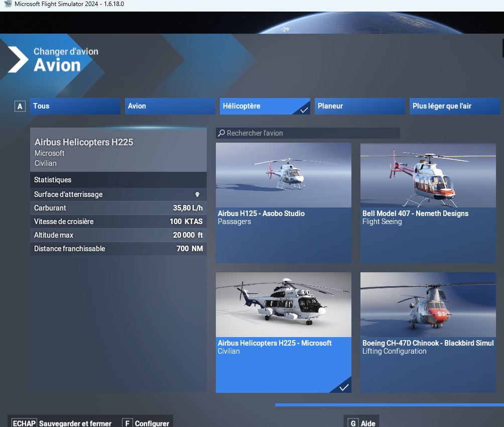504x427 pixels.
Task: Focus the Rechercher l'avion search field
Action: pos(311,133)
